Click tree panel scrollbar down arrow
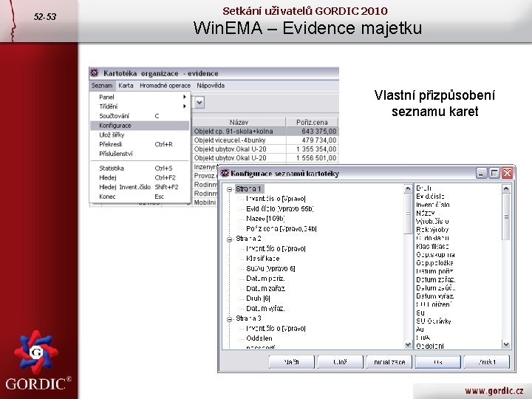Image resolution: width=532 pixels, height=399 pixels. pos(408,344)
